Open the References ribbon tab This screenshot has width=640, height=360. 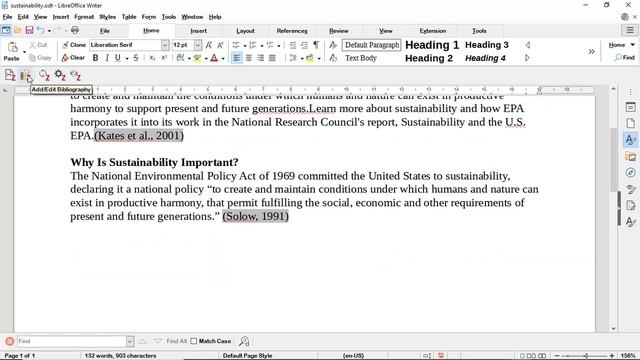(292, 31)
